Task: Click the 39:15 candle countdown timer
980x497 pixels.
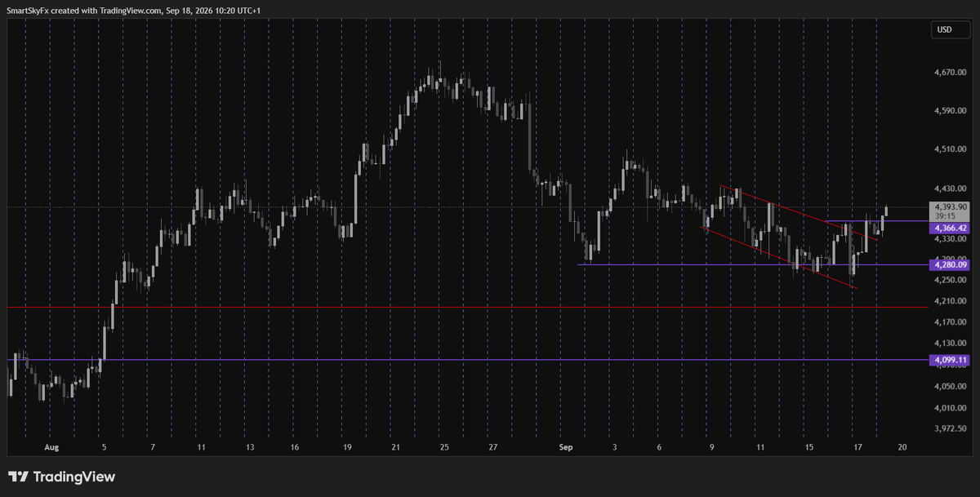Action: pos(945,218)
